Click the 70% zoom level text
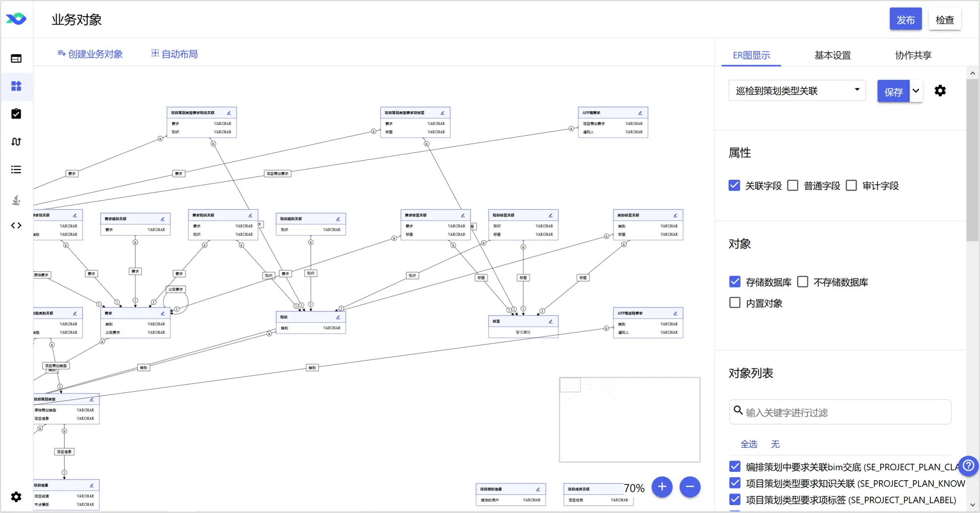 (x=634, y=488)
